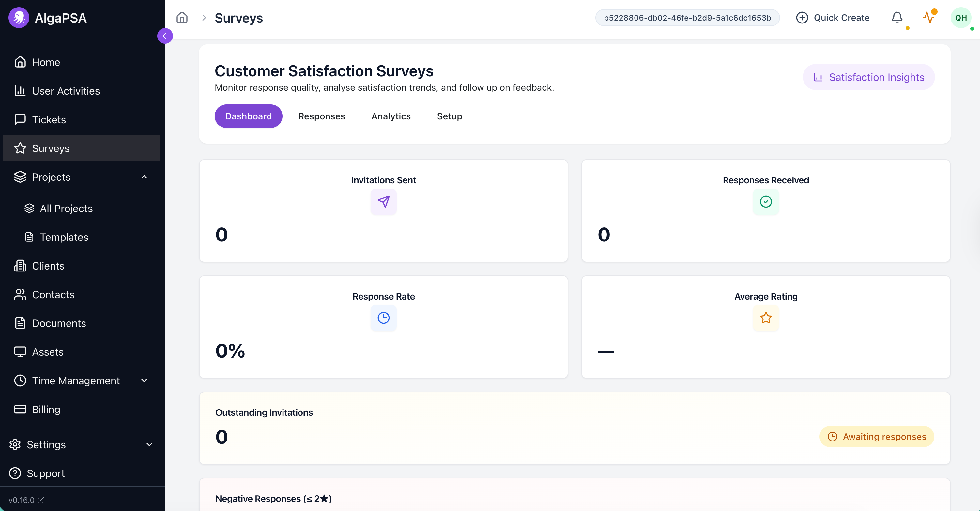
Task: Expand the Settings menu
Action: [149, 444]
